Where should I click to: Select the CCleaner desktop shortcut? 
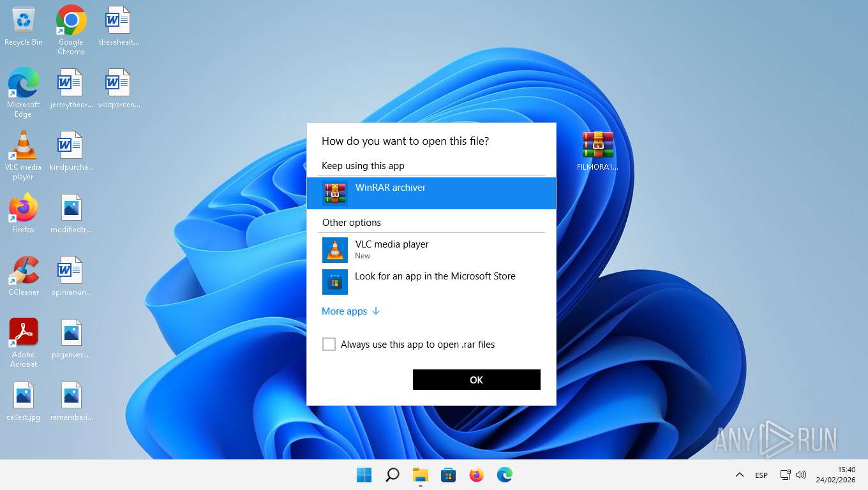24,277
